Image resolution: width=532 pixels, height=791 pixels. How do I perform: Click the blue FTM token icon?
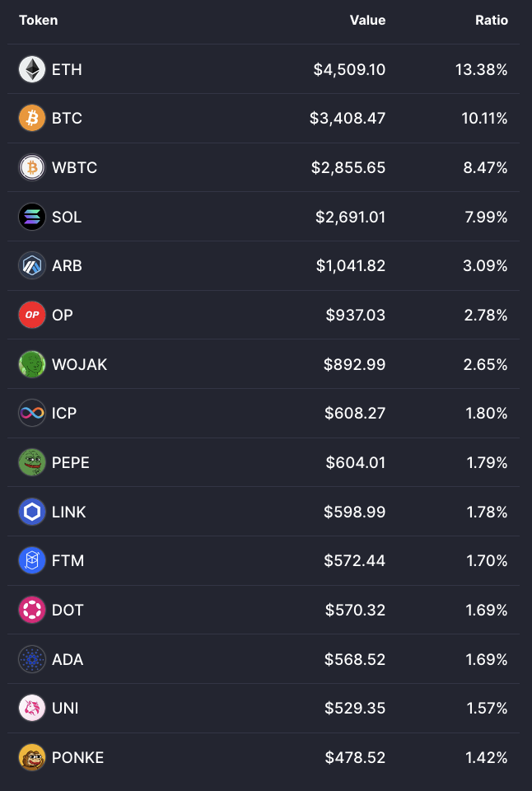[32, 560]
